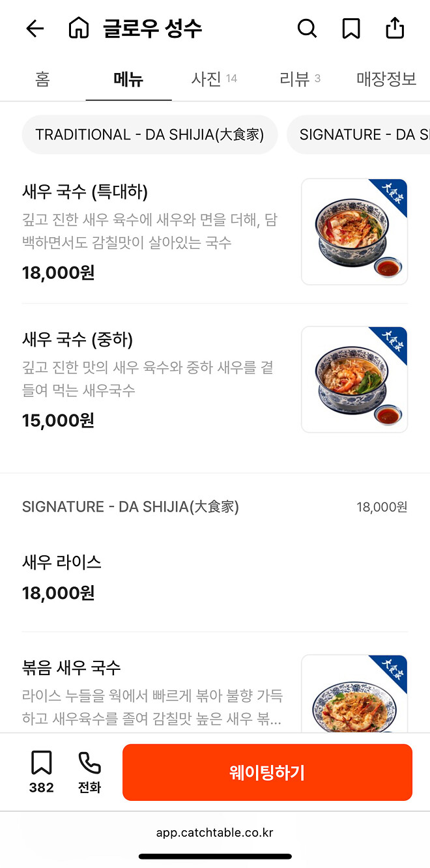Open the home icon in the header
The width and height of the screenshot is (430, 868).
(79, 29)
